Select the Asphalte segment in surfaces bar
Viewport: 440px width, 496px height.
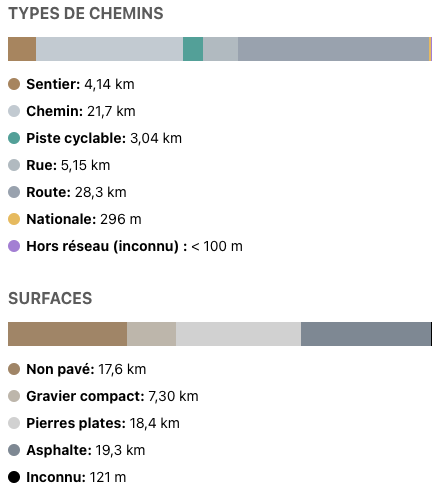coord(366,334)
